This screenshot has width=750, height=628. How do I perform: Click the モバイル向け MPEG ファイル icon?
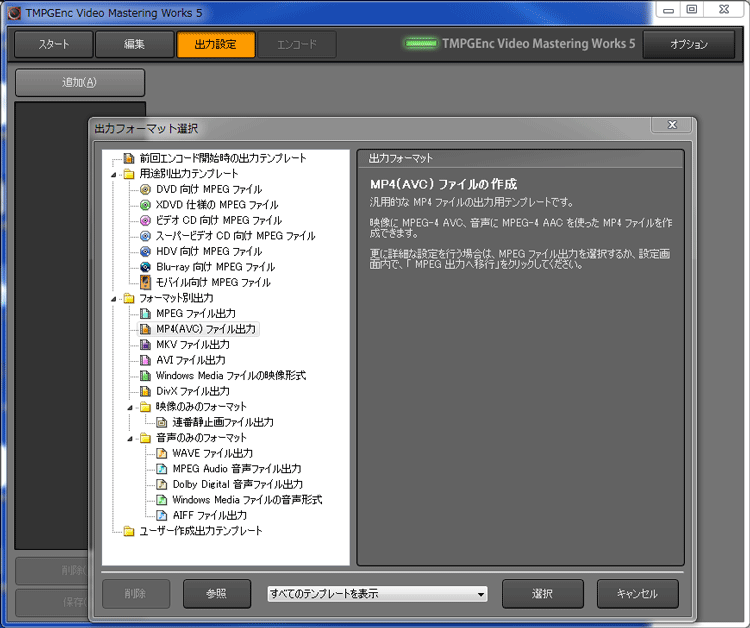(x=146, y=283)
